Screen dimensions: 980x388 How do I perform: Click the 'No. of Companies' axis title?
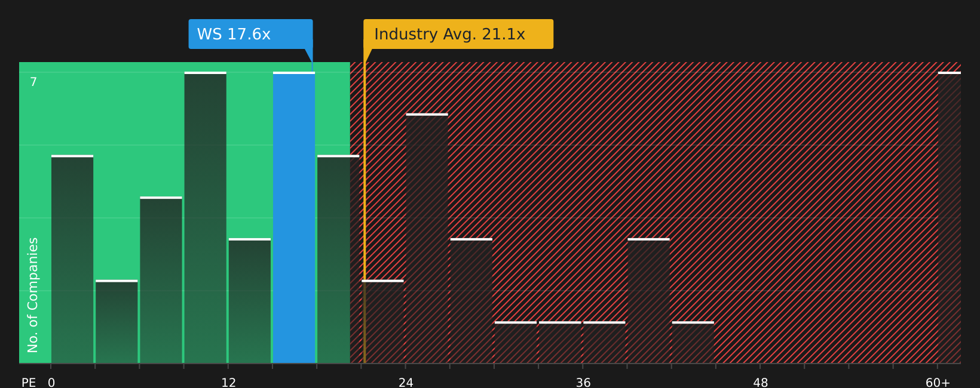click(33, 295)
